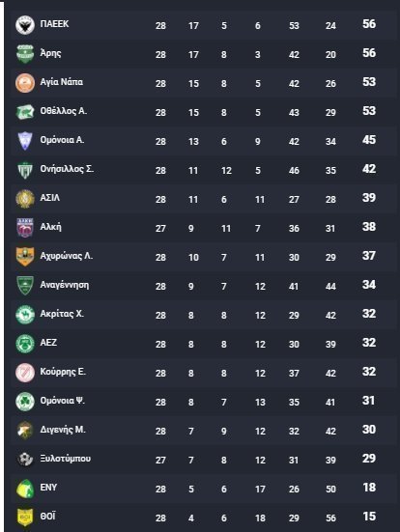The width and height of the screenshot is (400, 532).
Task: Click the ΠΑΕΕΚ team crest icon
Action: tap(25, 25)
